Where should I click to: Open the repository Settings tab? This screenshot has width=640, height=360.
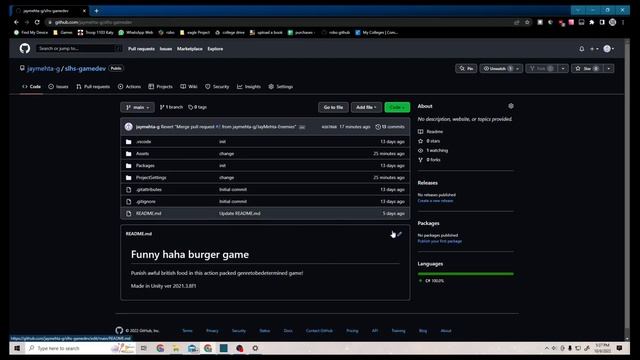click(x=281, y=87)
